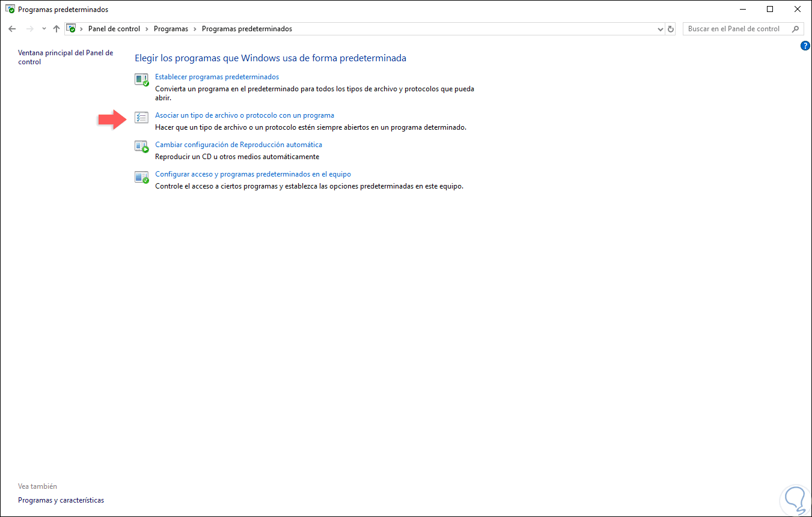Screen dimensions: 812x517
Task: Minimize the Programas predeterminados window
Action: click(x=742, y=9)
